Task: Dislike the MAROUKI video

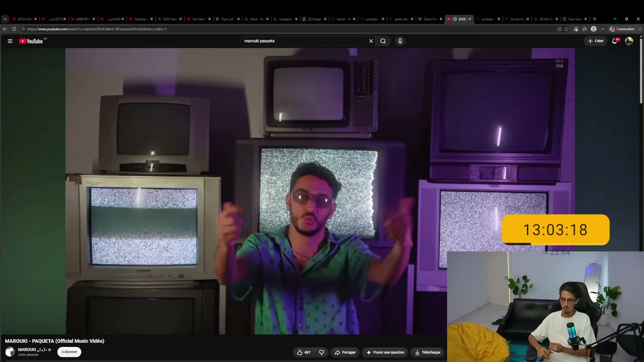Action: pyautogui.click(x=321, y=352)
